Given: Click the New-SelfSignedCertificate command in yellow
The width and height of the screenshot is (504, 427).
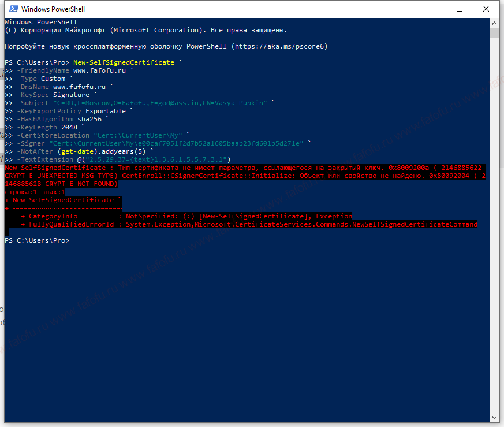Looking at the screenshot, I should pyautogui.click(x=124, y=62).
